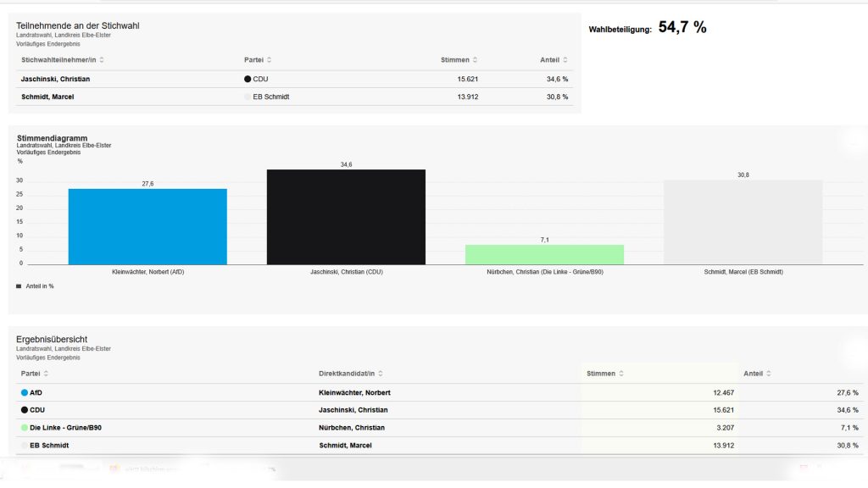Click sort icon beside Direktkandidat/in header

[x=380, y=374]
